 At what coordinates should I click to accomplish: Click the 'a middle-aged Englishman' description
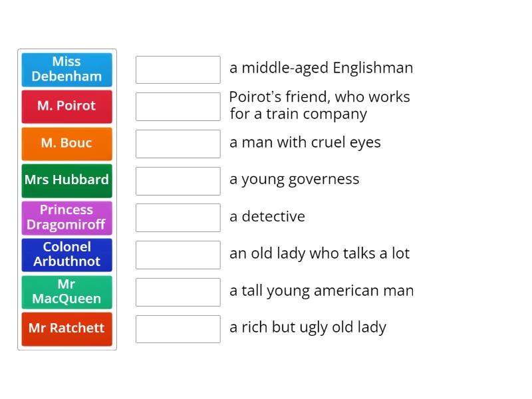(321, 68)
